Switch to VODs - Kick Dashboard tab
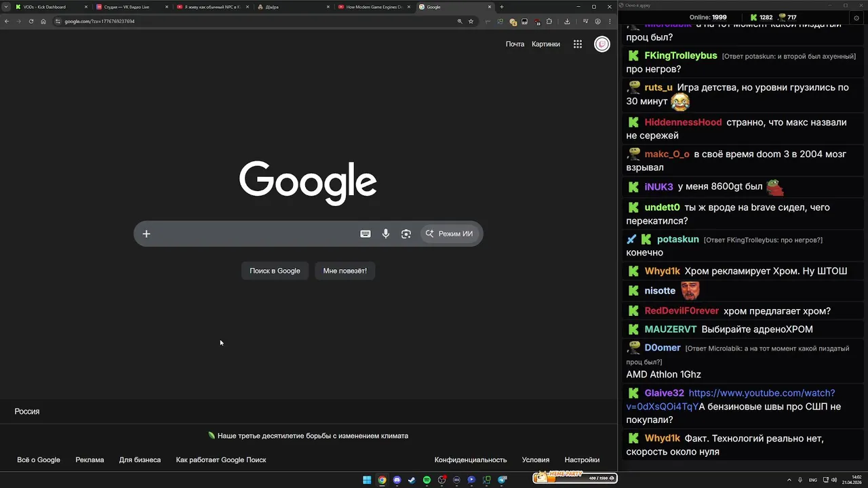 coord(50,7)
